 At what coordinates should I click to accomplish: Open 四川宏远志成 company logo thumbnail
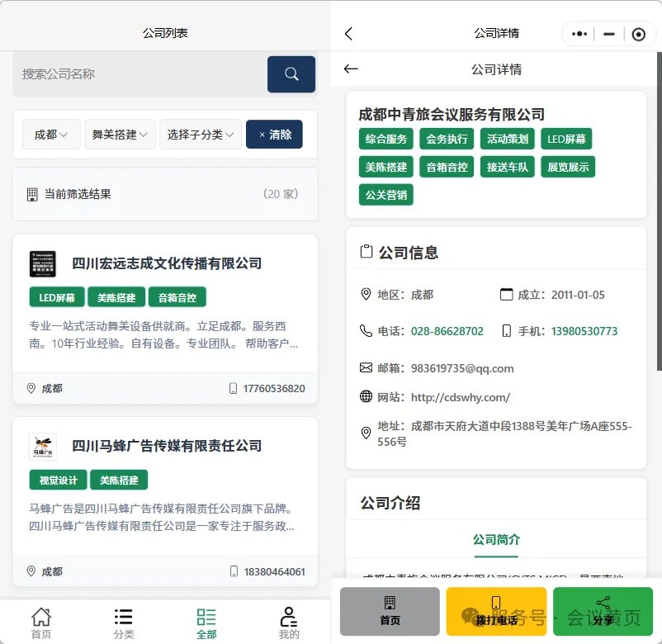pyautogui.click(x=43, y=264)
